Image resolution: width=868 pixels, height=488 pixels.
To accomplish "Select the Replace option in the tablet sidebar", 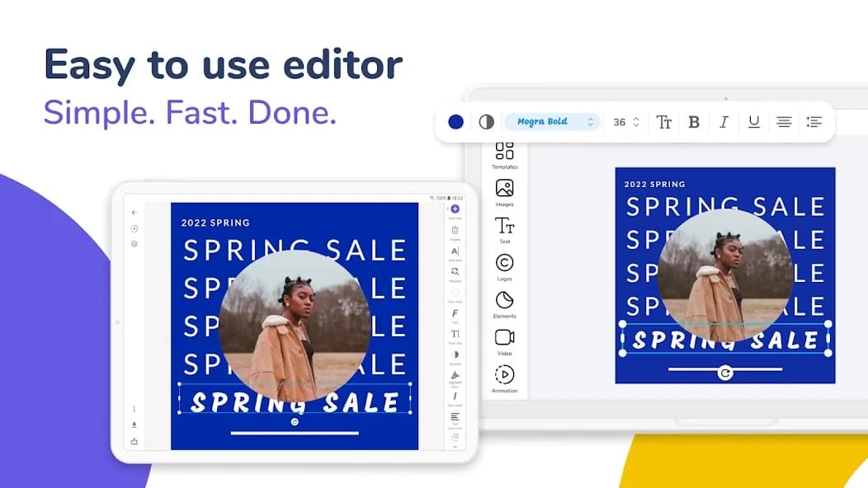I will tap(455, 272).
